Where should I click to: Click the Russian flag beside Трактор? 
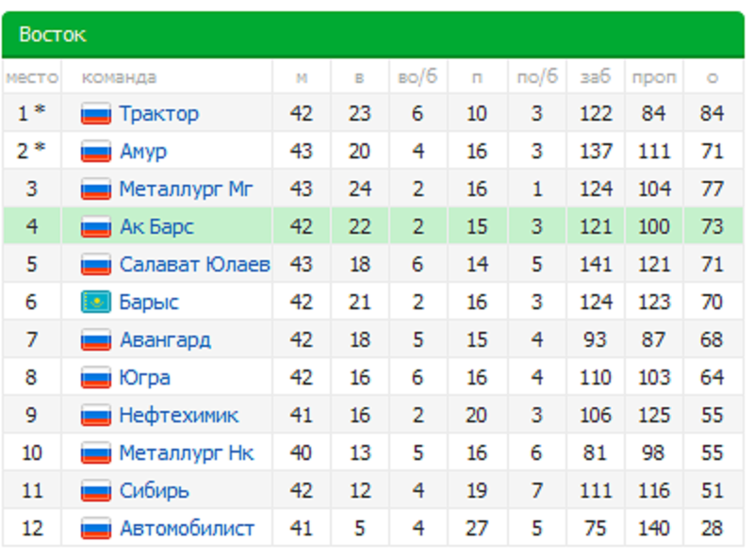point(96,114)
